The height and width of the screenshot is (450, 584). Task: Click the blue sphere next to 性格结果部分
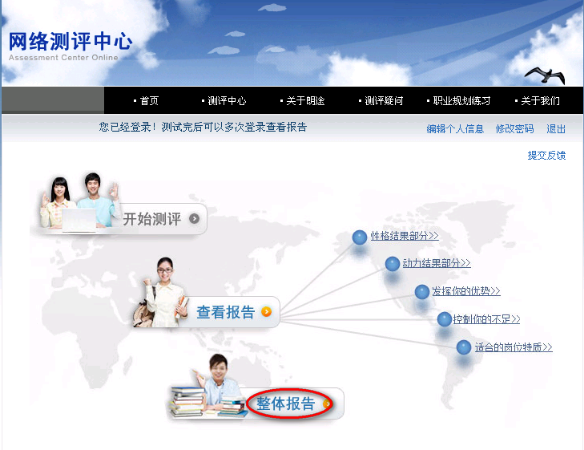[x=359, y=237]
